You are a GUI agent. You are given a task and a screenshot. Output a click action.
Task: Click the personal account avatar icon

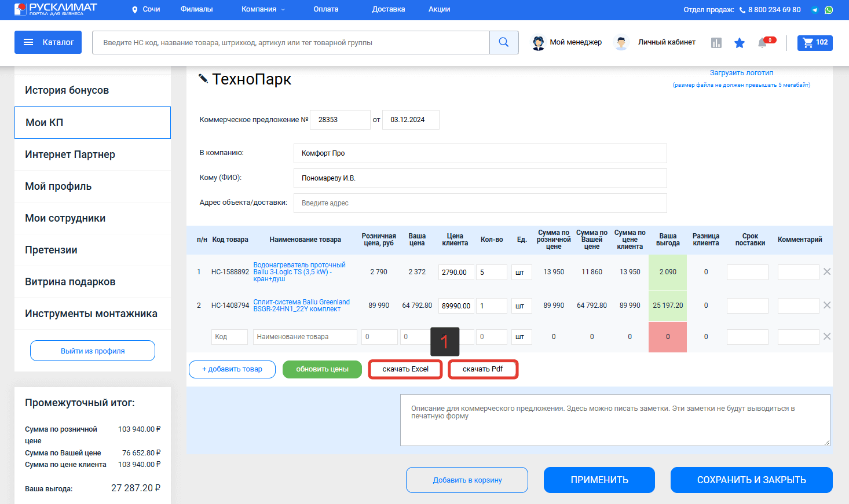pos(621,43)
